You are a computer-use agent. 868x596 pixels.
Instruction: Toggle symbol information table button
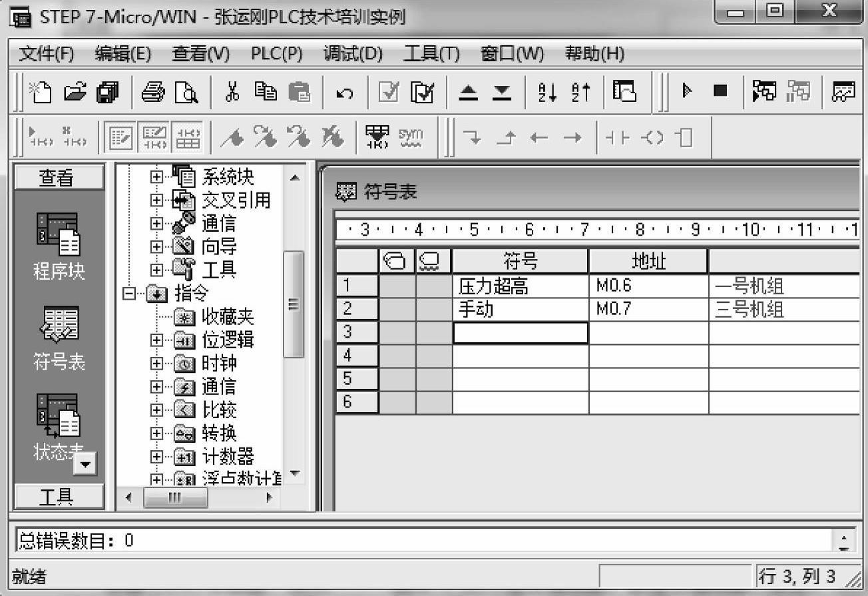(x=188, y=138)
